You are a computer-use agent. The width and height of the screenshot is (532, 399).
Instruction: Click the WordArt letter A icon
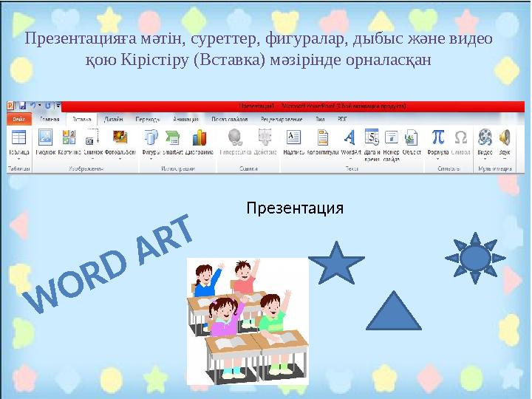pyautogui.click(x=349, y=137)
